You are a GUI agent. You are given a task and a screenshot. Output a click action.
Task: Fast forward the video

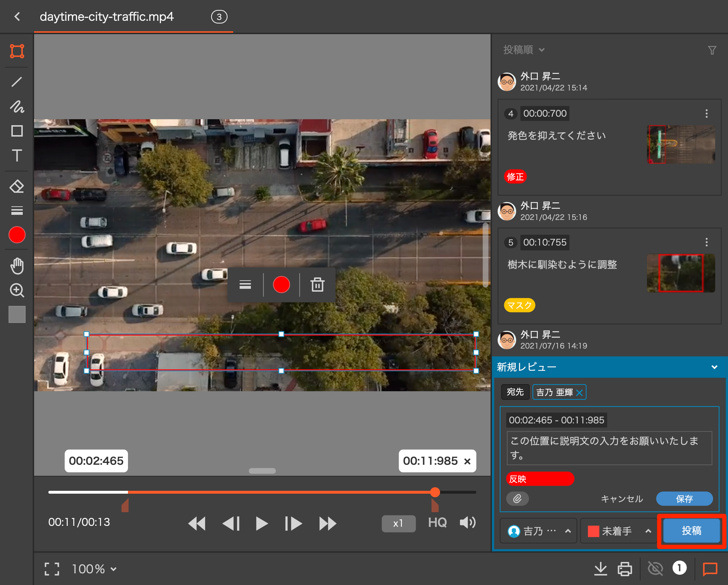[328, 524]
